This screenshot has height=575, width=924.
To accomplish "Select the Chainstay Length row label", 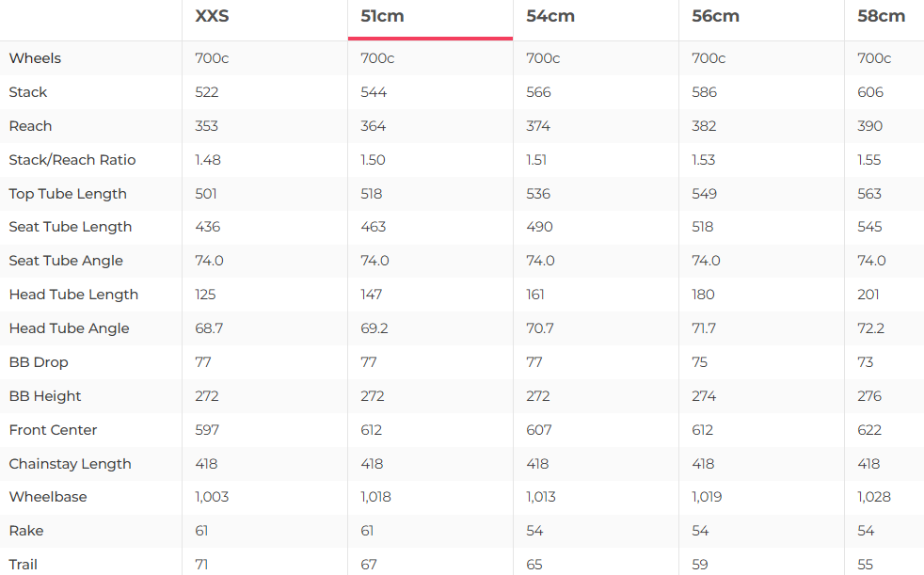I will (x=70, y=464).
